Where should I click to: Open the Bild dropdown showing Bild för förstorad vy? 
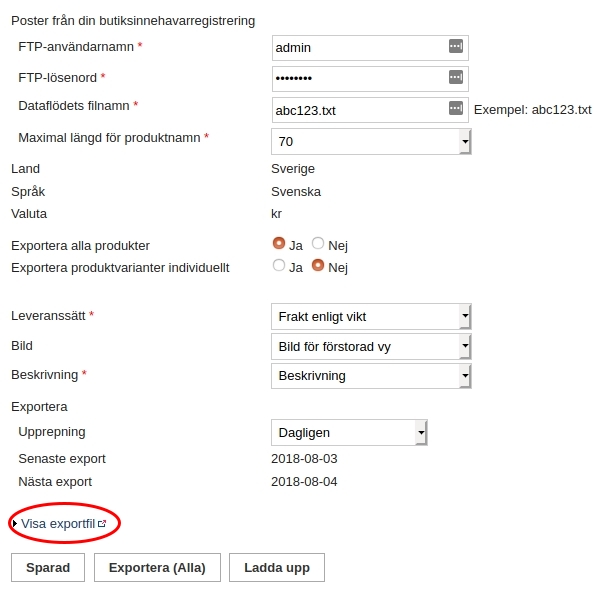[371, 347]
